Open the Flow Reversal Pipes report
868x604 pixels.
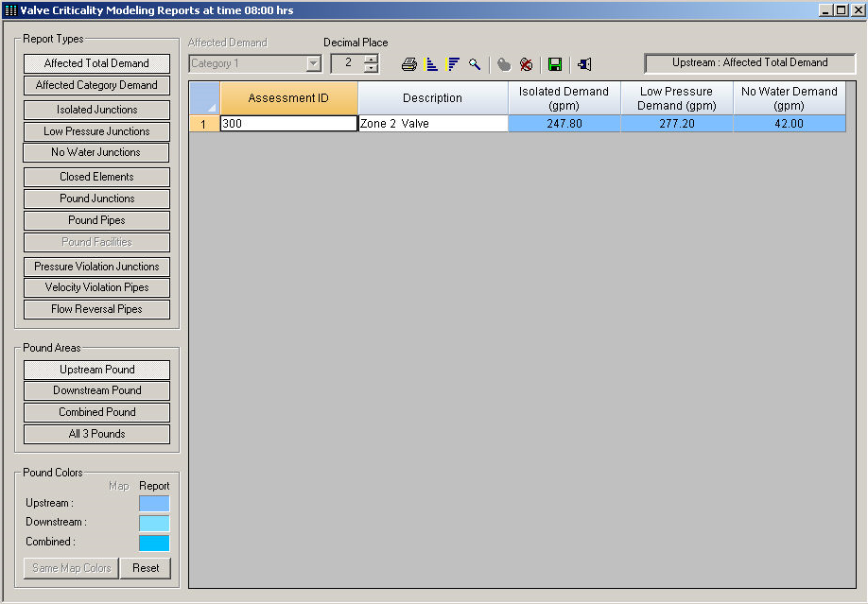pos(96,309)
